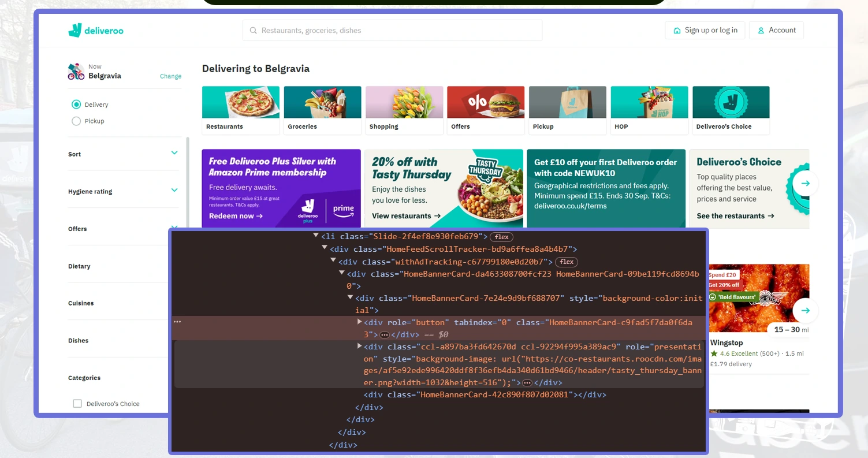Select the Delivery radio button
Image resolution: width=868 pixels, height=458 pixels.
click(76, 105)
